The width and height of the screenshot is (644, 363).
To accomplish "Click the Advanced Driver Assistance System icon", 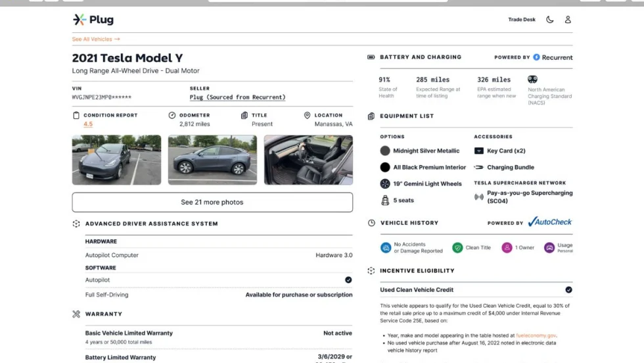I will [x=76, y=224].
